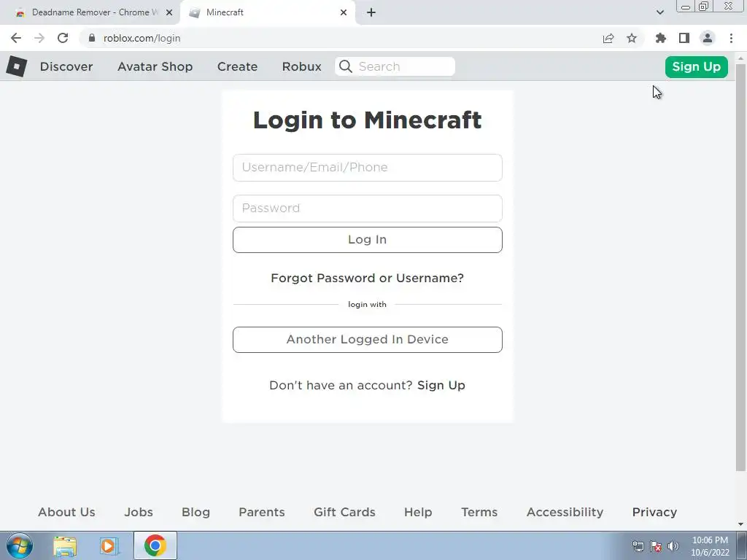The width and height of the screenshot is (747, 560).
Task: Click Forgot Password or Username link
Action: tap(368, 278)
